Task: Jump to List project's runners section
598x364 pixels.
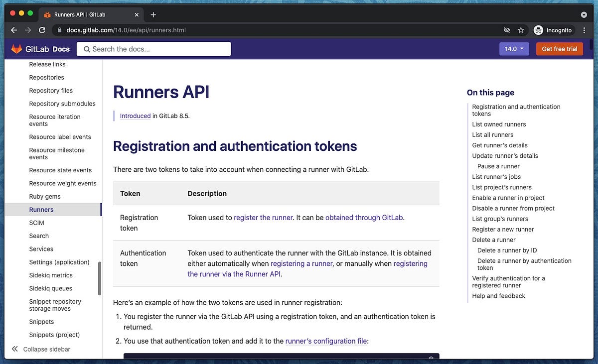Action: click(502, 187)
